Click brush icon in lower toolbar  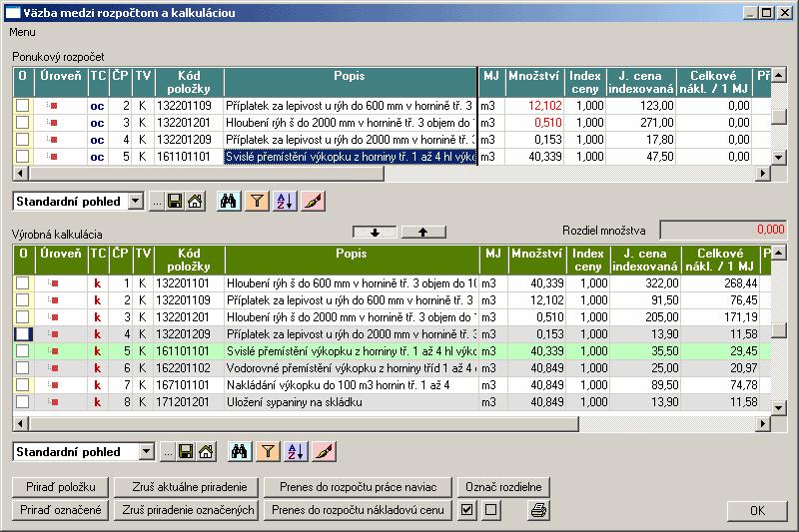point(325,451)
